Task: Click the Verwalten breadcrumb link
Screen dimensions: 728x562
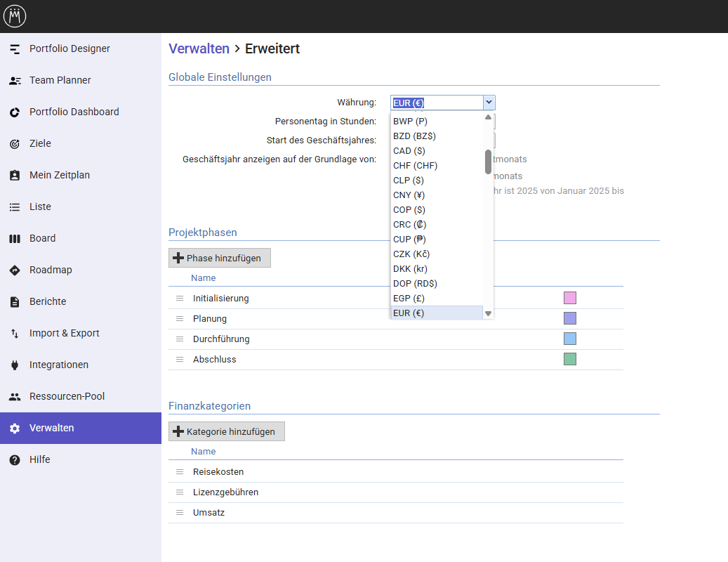Action: point(199,48)
